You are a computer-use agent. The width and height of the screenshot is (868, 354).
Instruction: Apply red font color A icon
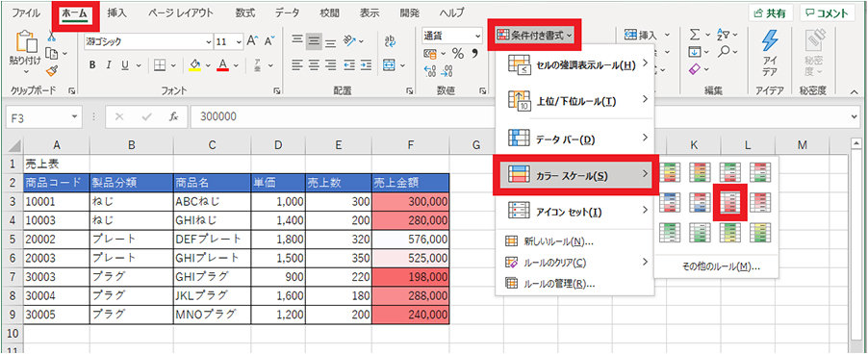(x=223, y=65)
